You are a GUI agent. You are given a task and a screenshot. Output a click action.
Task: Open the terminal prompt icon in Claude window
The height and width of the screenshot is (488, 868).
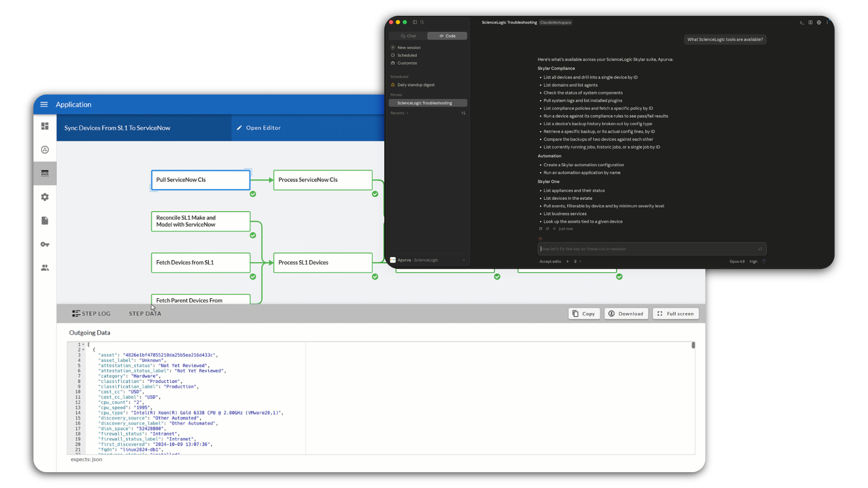pyautogui.click(x=802, y=22)
